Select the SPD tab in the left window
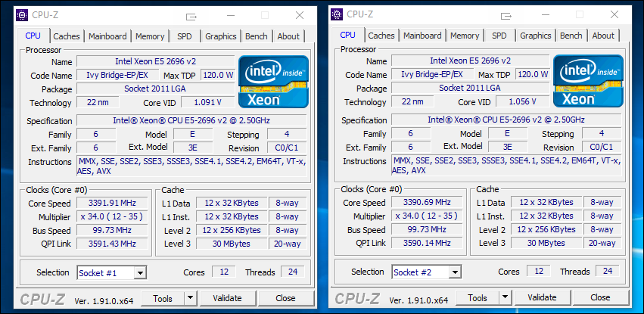The width and height of the screenshot is (644, 314). [185, 36]
